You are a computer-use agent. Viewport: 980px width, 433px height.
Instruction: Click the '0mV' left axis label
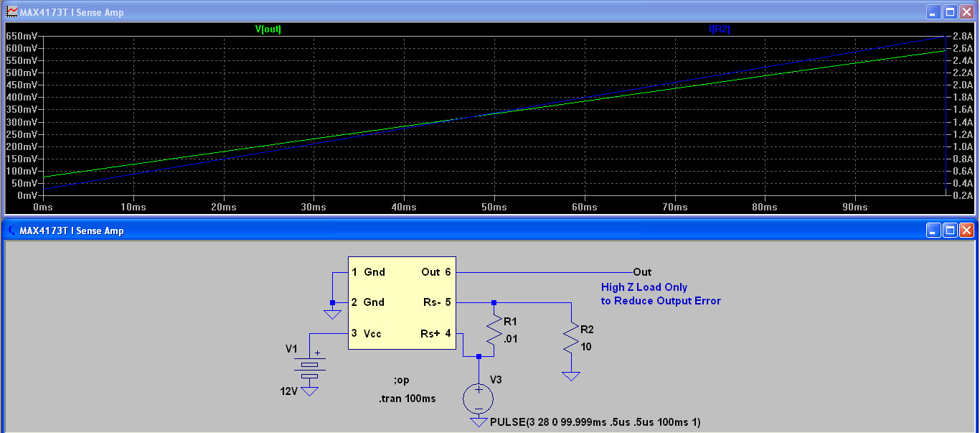point(27,195)
